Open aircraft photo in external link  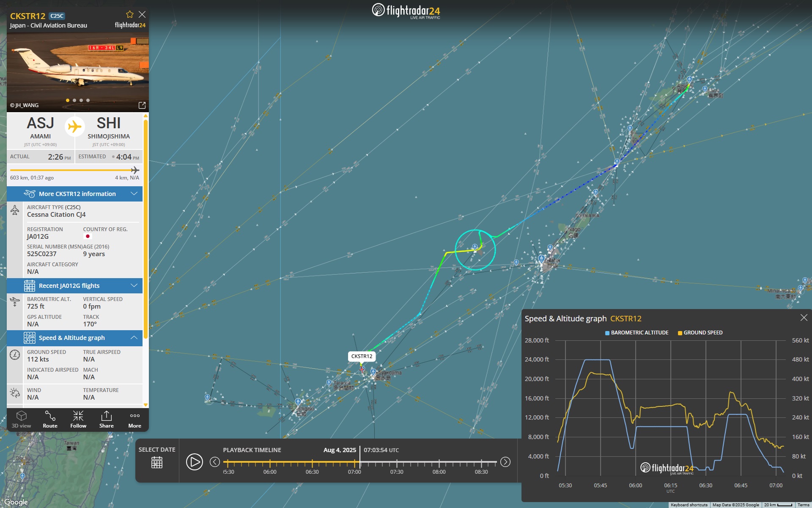tap(142, 105)
